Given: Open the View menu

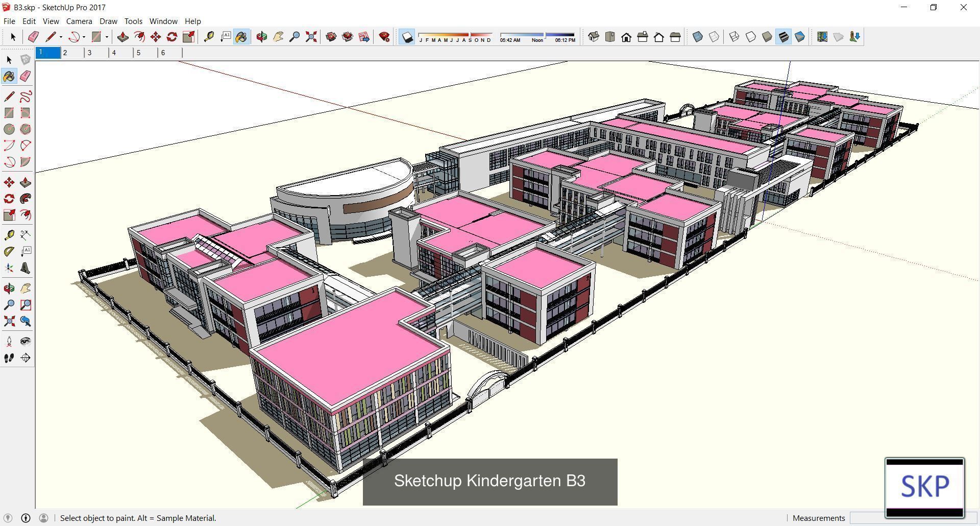Looking at the screenshot, I should click(x=51, y=21).
